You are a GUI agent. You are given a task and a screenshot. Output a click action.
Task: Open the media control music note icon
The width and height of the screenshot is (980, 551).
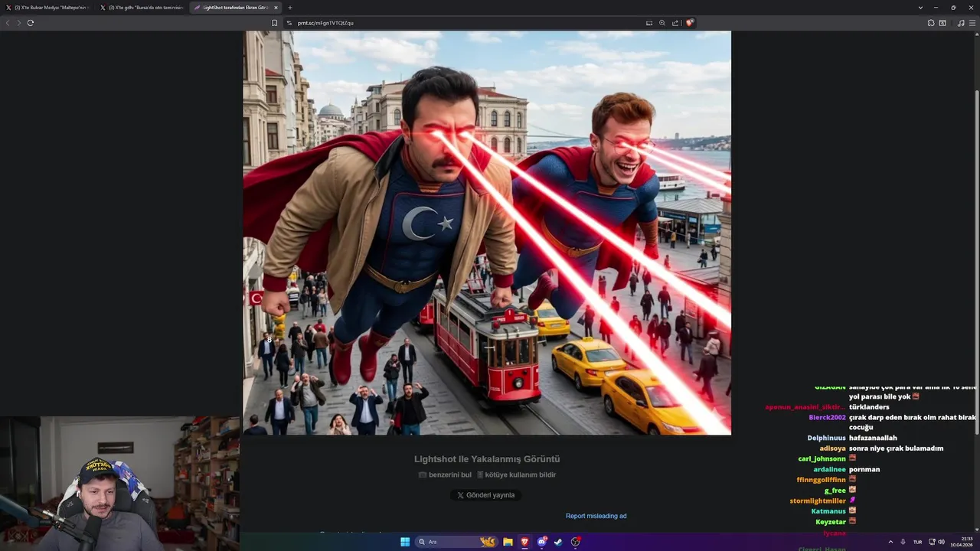pos(961,23)
